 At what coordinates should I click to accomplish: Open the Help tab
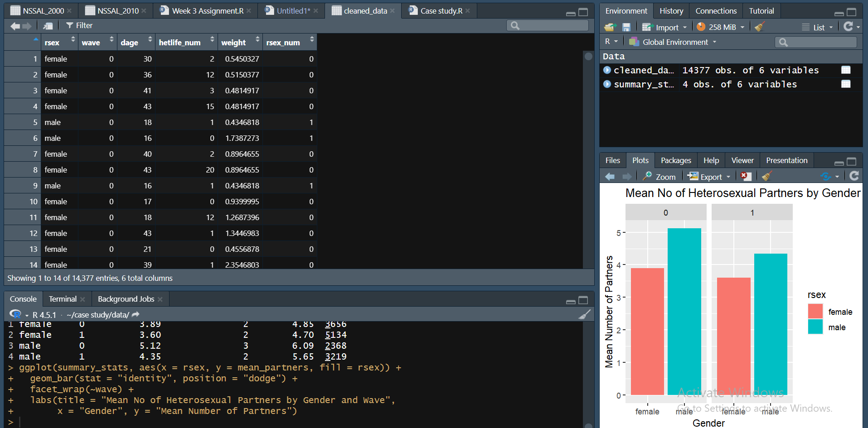[711, 160]
